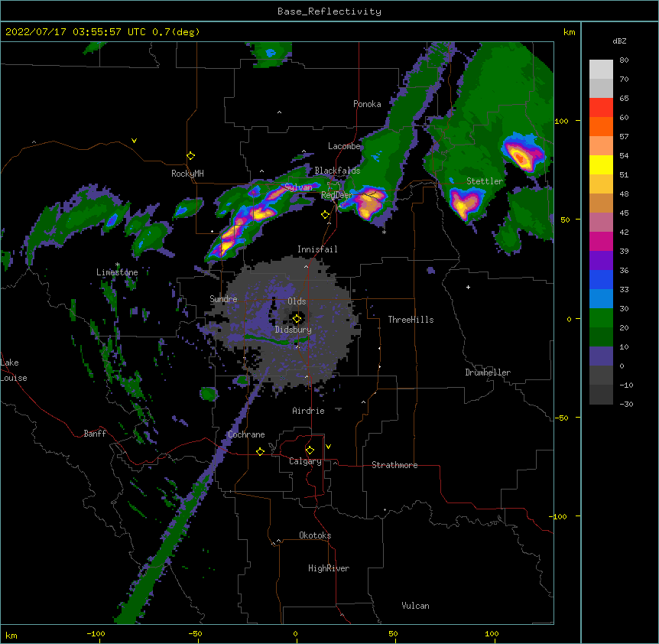Click the 100 tick on the right axis

561,121
